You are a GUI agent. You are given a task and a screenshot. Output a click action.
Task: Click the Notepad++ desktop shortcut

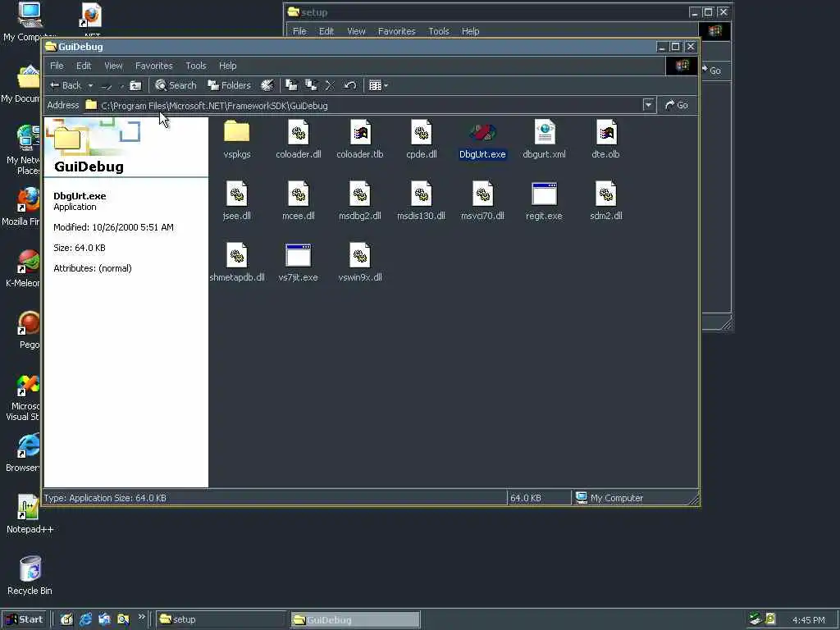point(29,514)
